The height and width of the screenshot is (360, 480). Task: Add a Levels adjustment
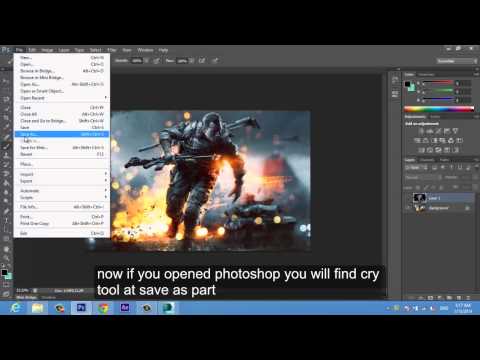[x=430, y=131]
